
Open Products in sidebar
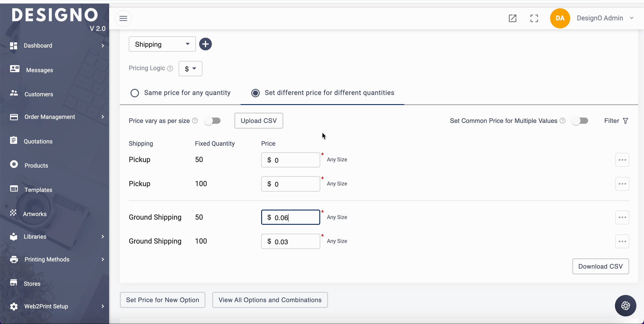tap(36, 165)
